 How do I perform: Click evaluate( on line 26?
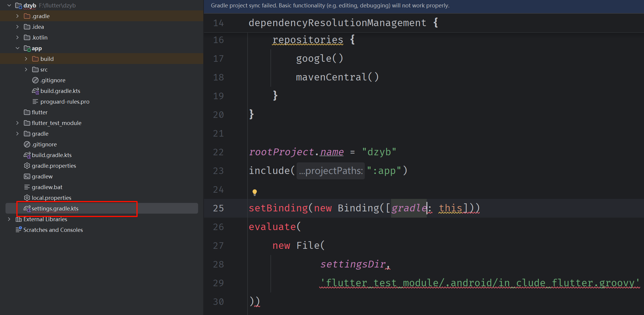[x=275, y=227]
